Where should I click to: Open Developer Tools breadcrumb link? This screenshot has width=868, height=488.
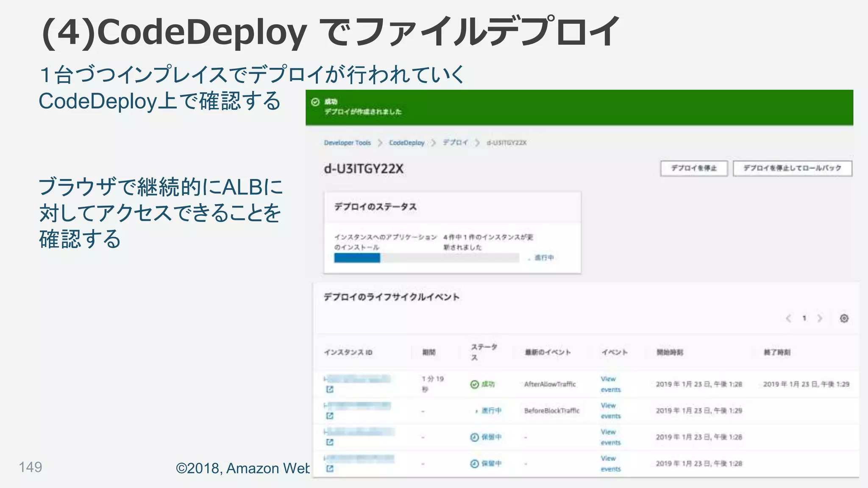point(347,143)
